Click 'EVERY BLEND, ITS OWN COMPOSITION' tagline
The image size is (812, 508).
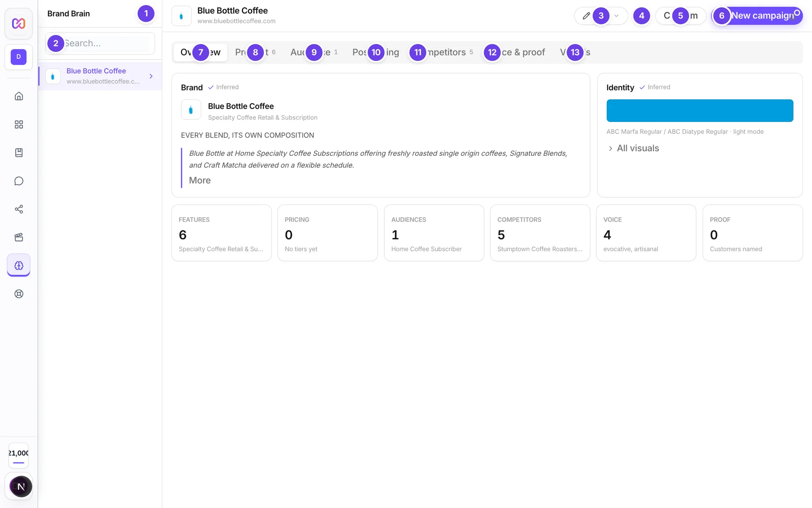click(x=247, y=135)
